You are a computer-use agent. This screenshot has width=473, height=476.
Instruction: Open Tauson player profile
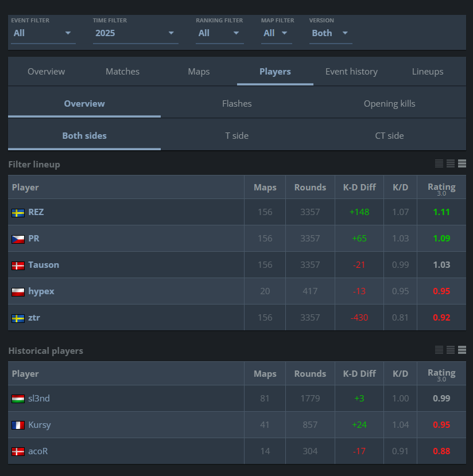44,265
